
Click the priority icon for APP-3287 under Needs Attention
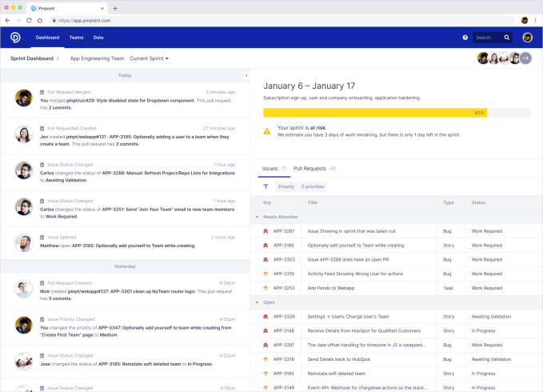(x=265, y=230)
